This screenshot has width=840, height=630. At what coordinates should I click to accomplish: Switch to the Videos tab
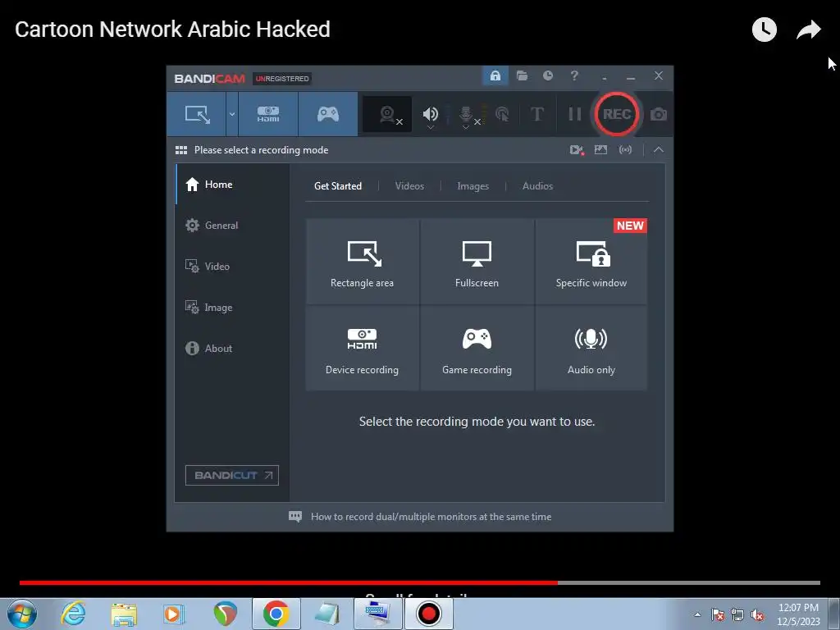click(409, 186)
